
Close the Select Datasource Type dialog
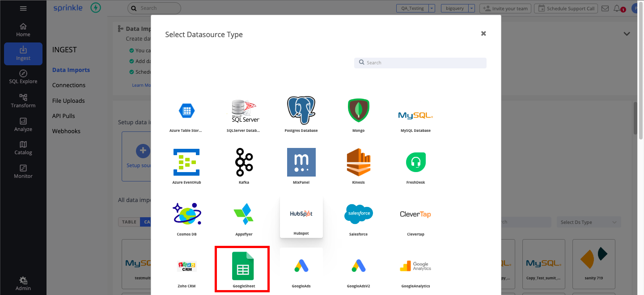483,34
